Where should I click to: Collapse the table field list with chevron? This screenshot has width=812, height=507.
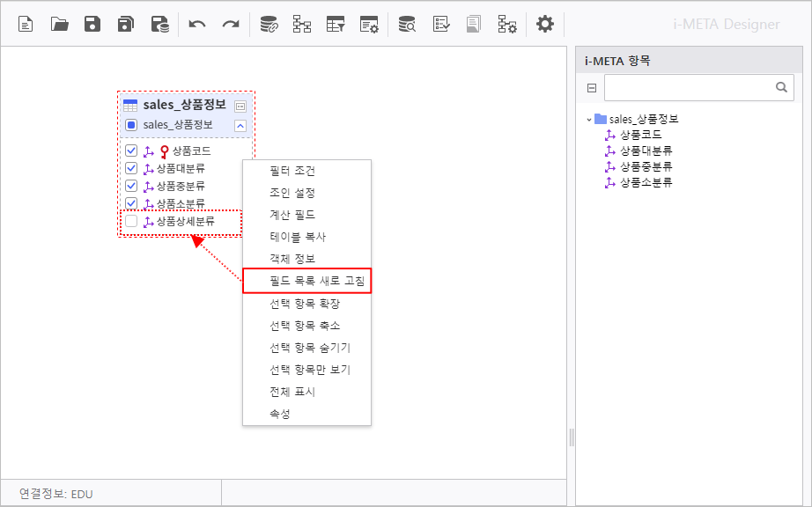tap(240, 126)
